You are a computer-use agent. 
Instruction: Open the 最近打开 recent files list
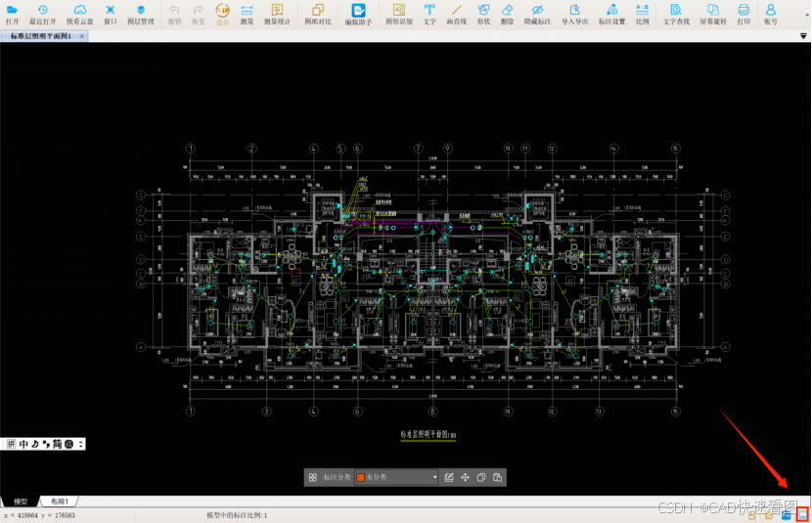click(x=42, y=14)
